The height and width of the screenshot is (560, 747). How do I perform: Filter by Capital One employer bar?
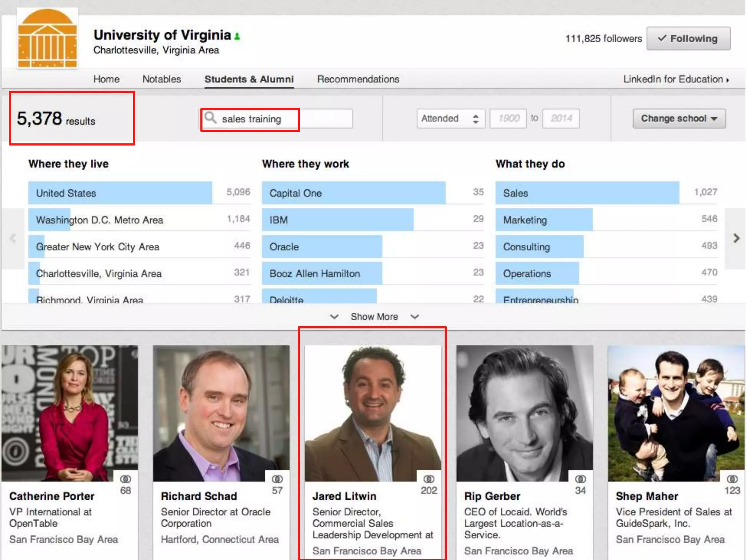click(x=353, y=193)
